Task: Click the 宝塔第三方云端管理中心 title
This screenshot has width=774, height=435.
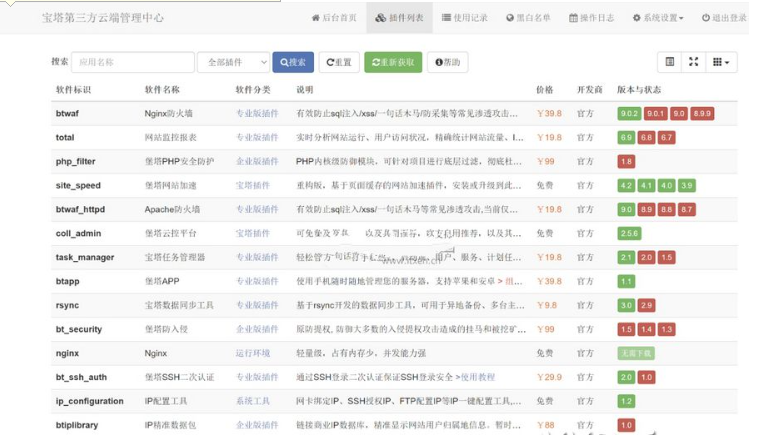Action: point(103,18)
